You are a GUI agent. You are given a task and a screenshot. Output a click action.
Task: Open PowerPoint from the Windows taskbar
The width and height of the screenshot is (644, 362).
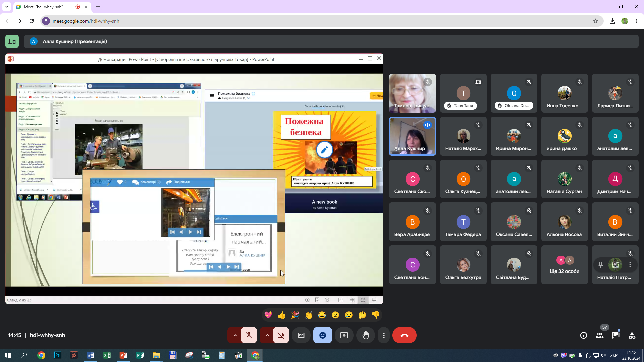pyautogui.click(x=123, y=355)
